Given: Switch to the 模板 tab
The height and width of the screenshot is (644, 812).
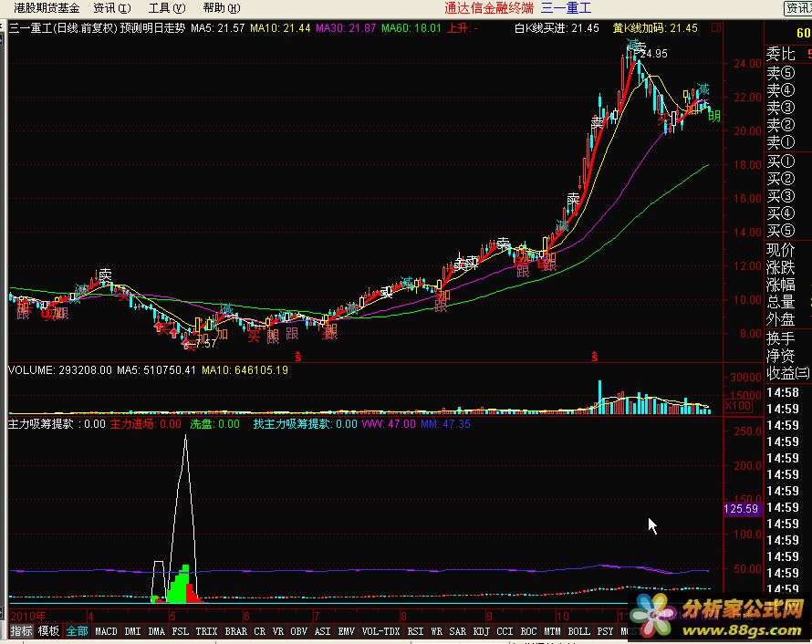Looking at the screenshot, I should [x=48, y=631].
